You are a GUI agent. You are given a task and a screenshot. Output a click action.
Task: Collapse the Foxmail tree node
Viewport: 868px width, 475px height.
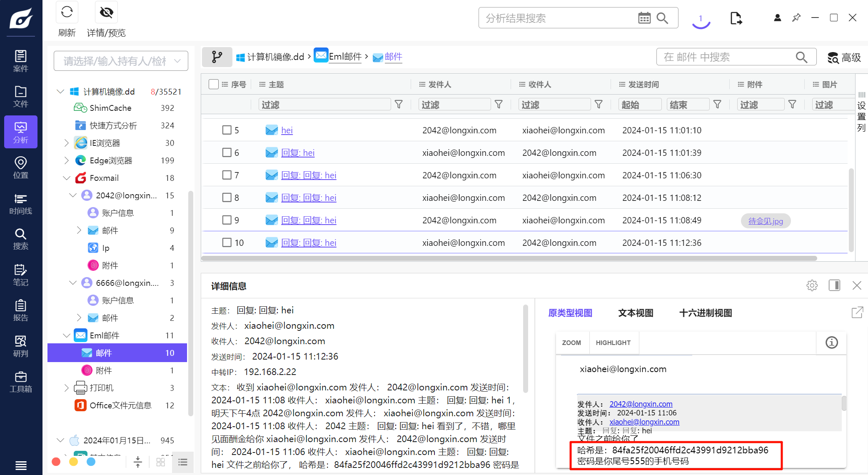pyautogui.click(x=66, y=178)
